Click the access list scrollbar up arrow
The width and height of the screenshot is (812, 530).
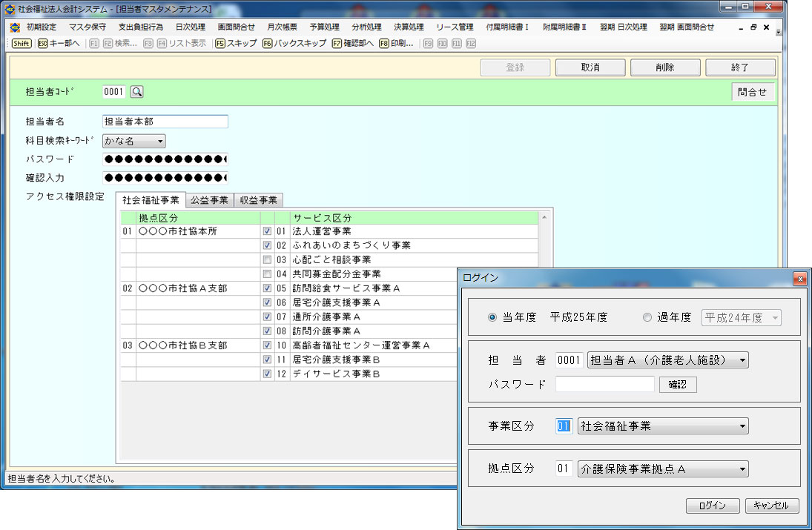click(x=546, y=218)
